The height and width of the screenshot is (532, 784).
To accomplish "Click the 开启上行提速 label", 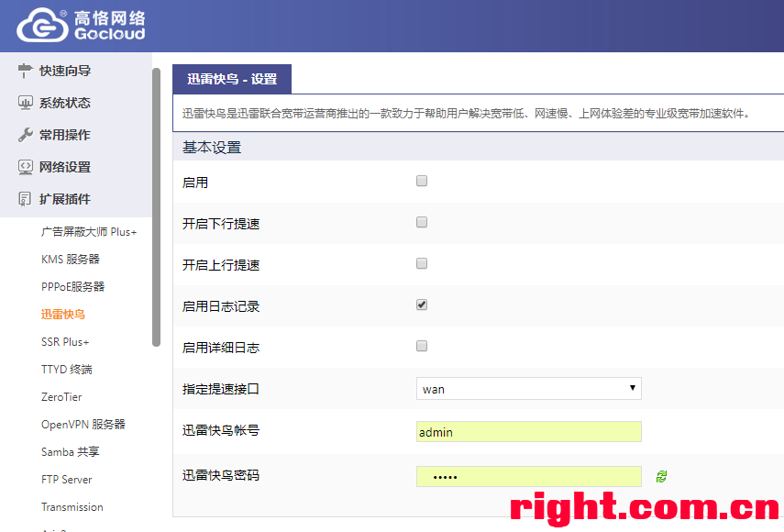I will tap(221, 265).
